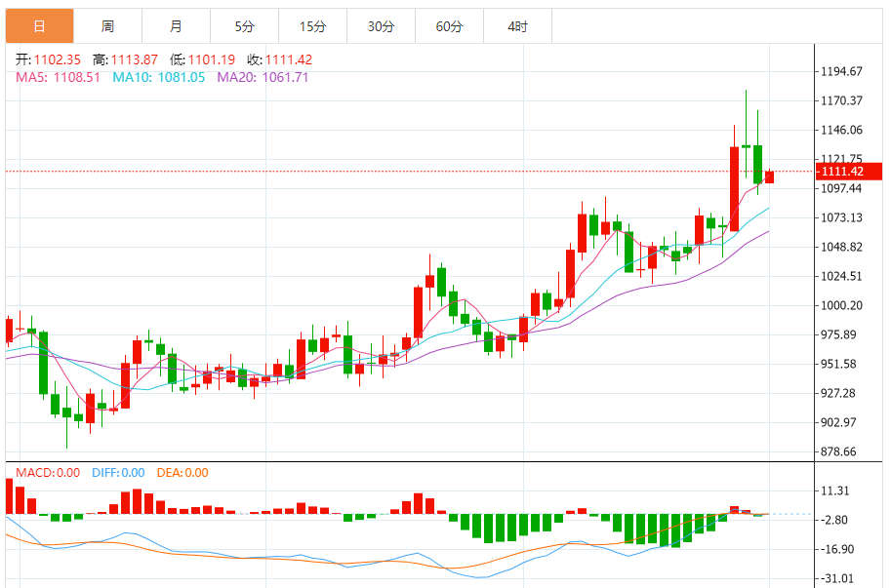
Task: Click the 1194.67 price axis label
Action: click(x=841, y=71)
